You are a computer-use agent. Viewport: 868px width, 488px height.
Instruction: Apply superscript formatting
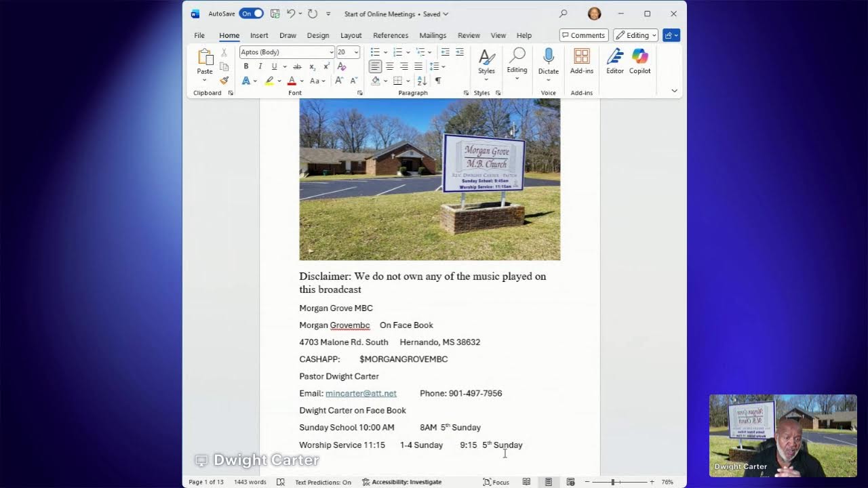click(x=326, y=66)
